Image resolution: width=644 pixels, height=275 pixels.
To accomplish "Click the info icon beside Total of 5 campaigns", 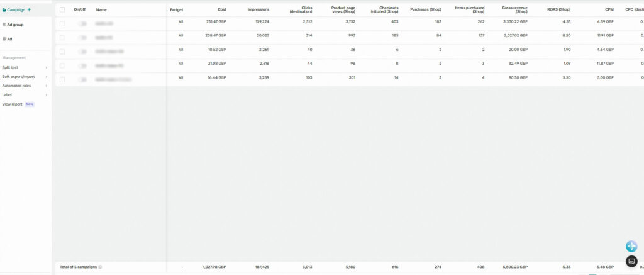I will [100, 267].
